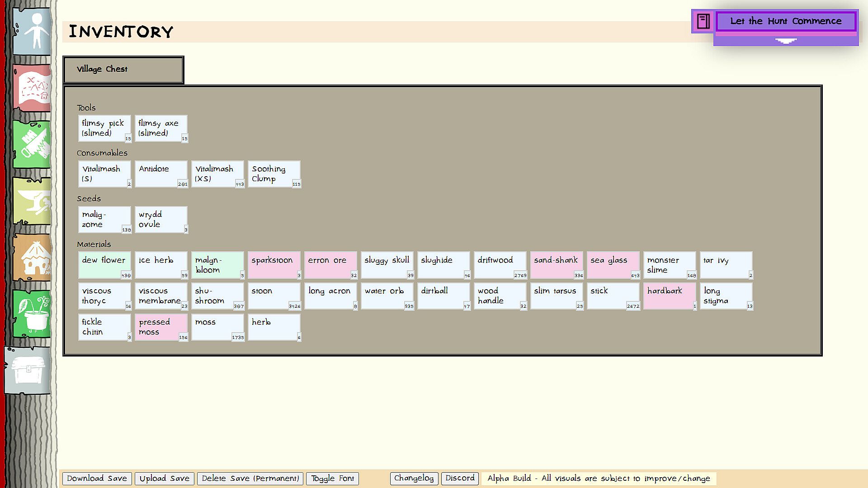Viewport: 868px width, 488px height.
Task: Open the Changelog link
Action: (x=414, y=478)
